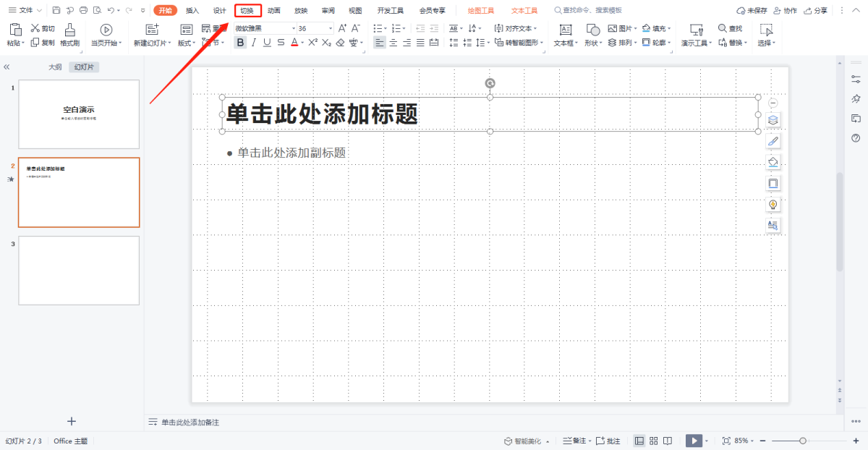This screenshot has width=868, height=450.
Task: Toggle italic formatting
Action: pos(253,43)
